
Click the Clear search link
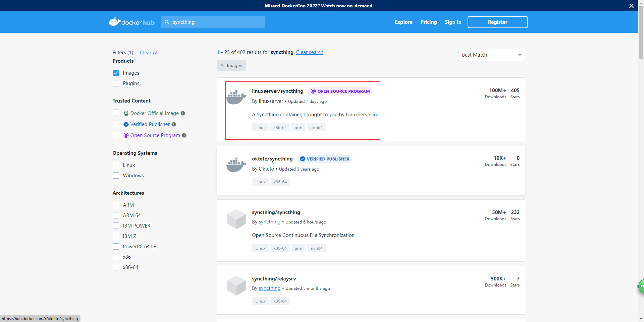point(310,52)
